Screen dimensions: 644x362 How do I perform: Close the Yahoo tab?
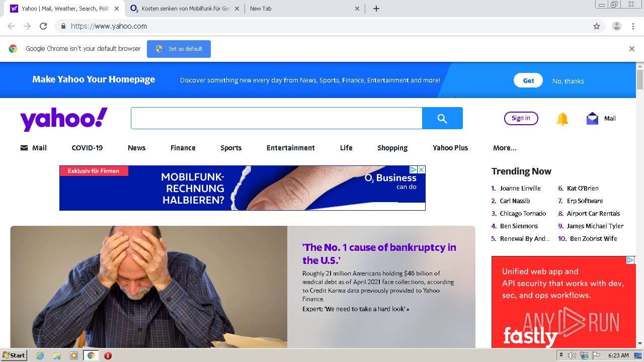click(x=116, y=9)
